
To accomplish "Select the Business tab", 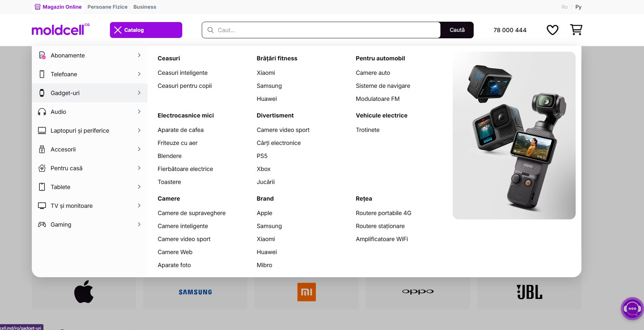I will coord(145,7).
